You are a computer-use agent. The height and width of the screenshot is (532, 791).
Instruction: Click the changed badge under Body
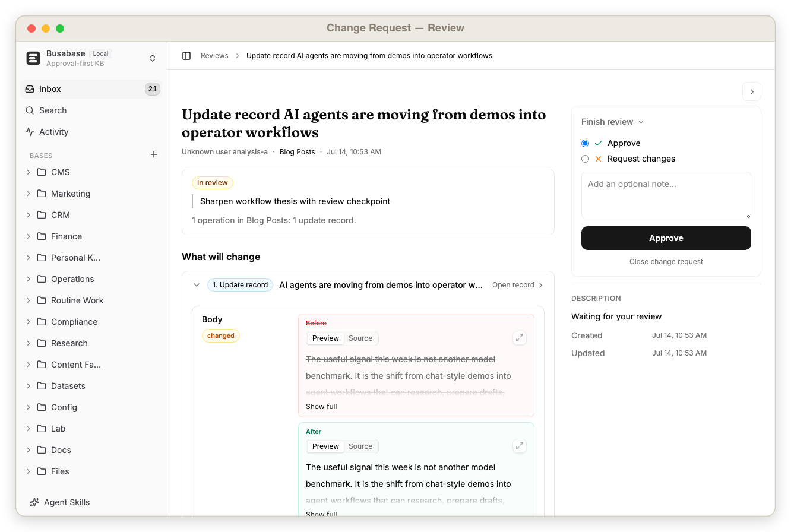(x=221, y=336)
